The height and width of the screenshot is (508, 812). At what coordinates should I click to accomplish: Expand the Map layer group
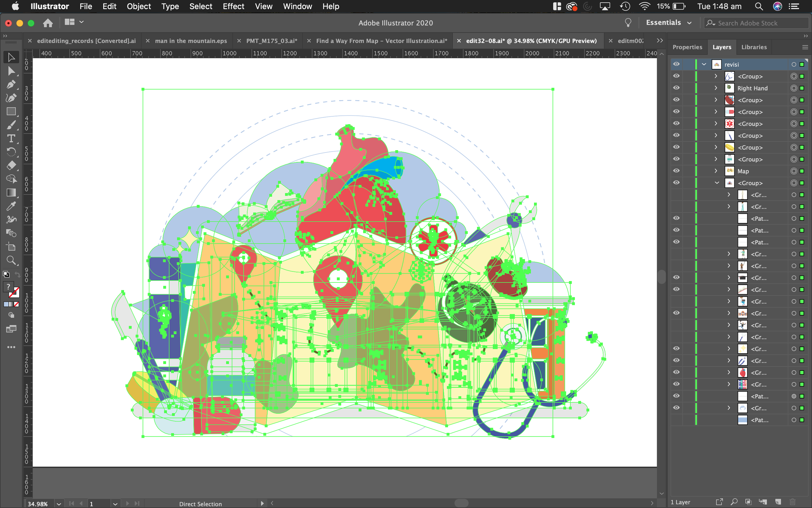coord(716,171)
